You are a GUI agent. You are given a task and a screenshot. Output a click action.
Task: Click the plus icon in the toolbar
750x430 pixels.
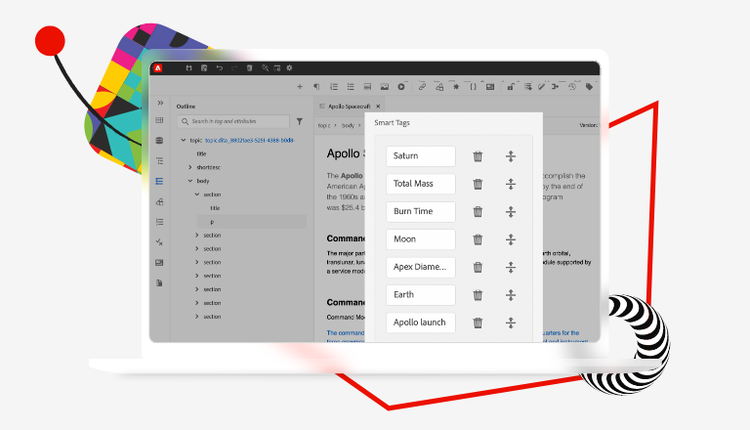pyautogui.click(x=299, y=87)
